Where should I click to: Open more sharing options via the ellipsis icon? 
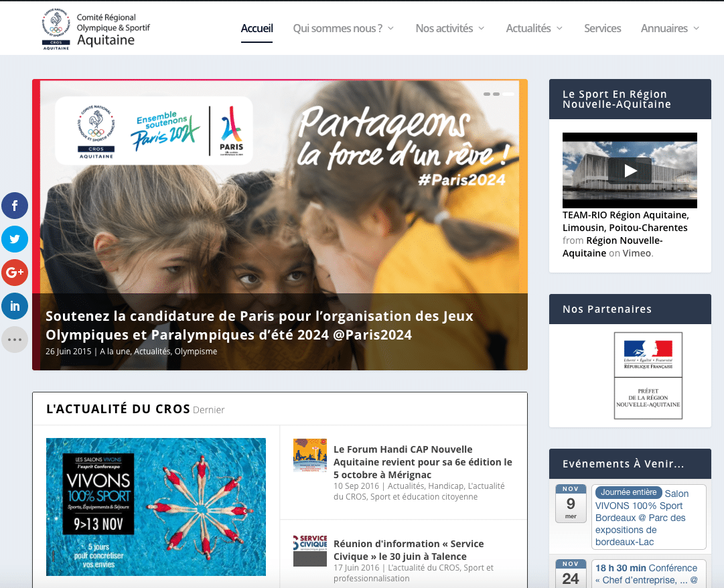[15, 340]
